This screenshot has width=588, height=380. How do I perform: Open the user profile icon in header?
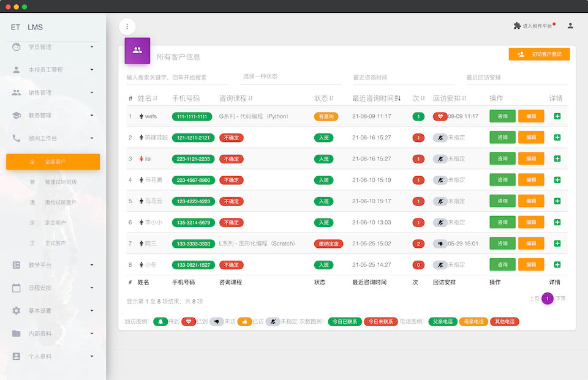570,26
